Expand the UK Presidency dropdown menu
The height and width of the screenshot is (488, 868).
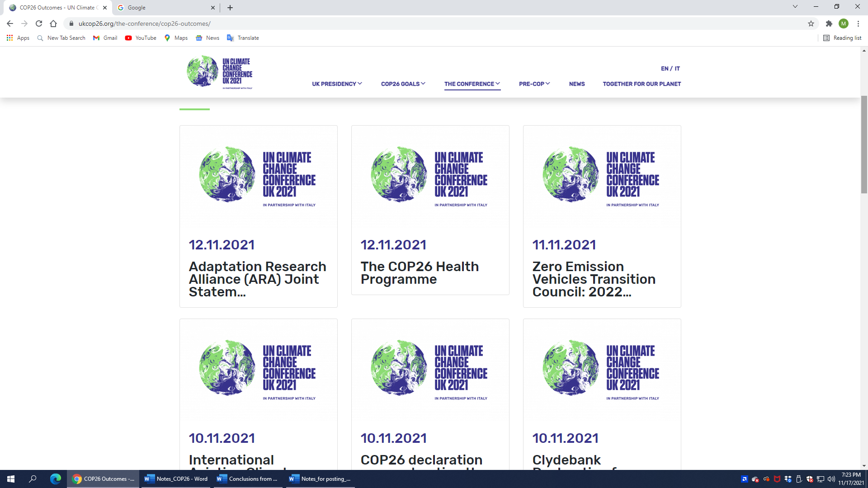coord(337,84)
